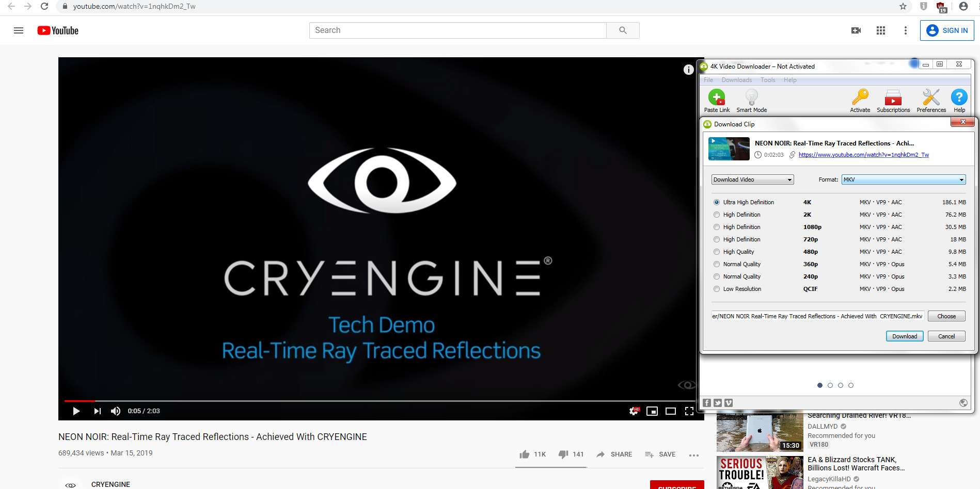Open the File menu
The width and height of the screenshot is (980, 489).
tap(708, 80)
